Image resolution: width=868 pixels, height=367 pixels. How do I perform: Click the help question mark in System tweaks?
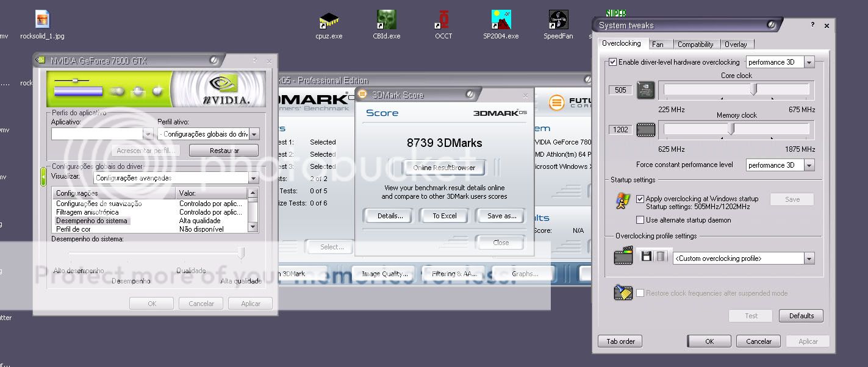click(x=812, y=25)
